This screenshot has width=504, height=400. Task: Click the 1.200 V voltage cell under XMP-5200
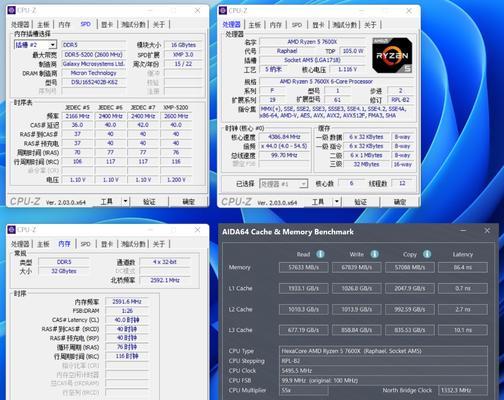click(176, 180)
